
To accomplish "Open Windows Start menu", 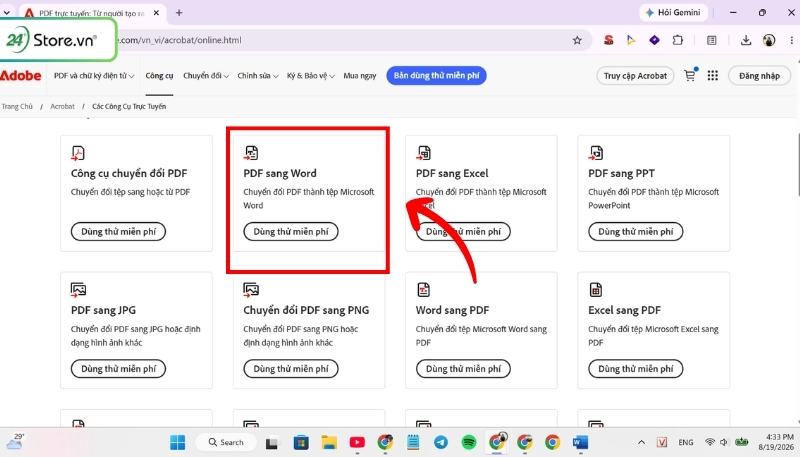I will [x=178, y=442].
